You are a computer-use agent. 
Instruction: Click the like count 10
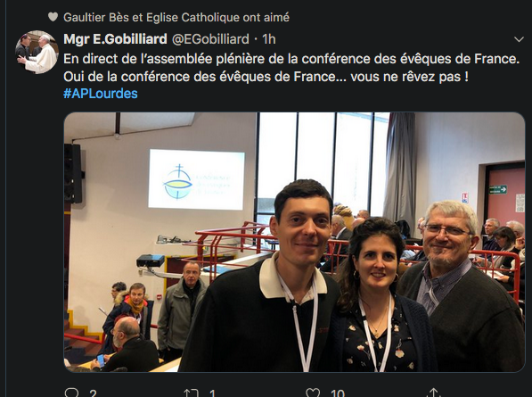coord(338,393)
